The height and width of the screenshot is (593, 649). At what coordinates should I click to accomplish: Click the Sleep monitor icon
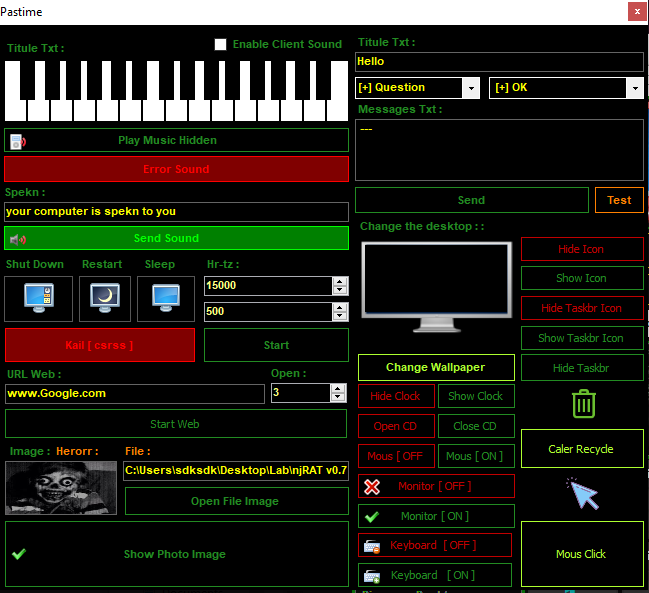165,297
